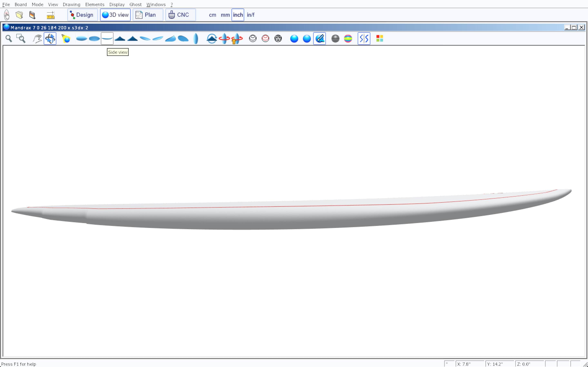Click the light source icon
The image size is (588, 367).
(x=66, y=39)
